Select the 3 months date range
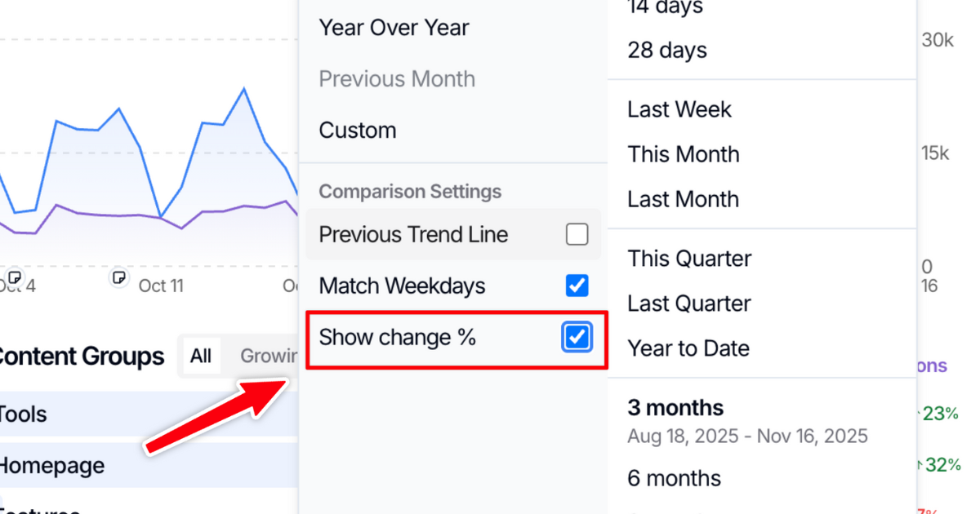Screen dimensions: 980x514 [675, 408]
